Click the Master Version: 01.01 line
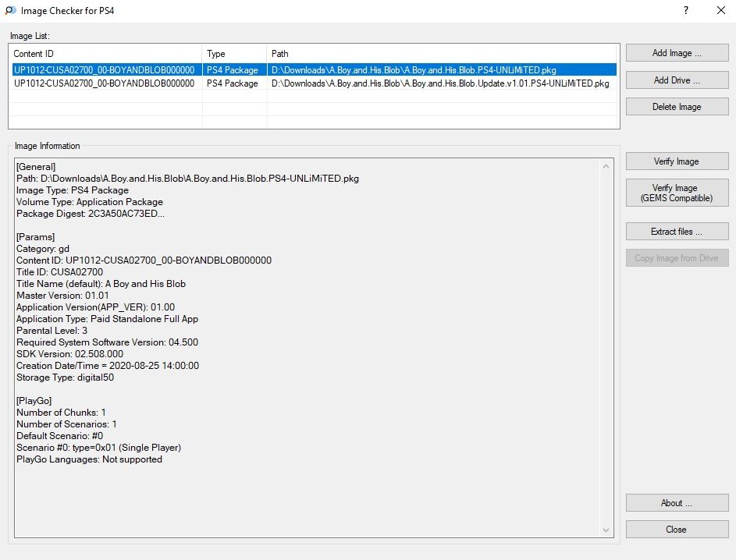Viewport: 736px width, 560px height. coord(62,296)
